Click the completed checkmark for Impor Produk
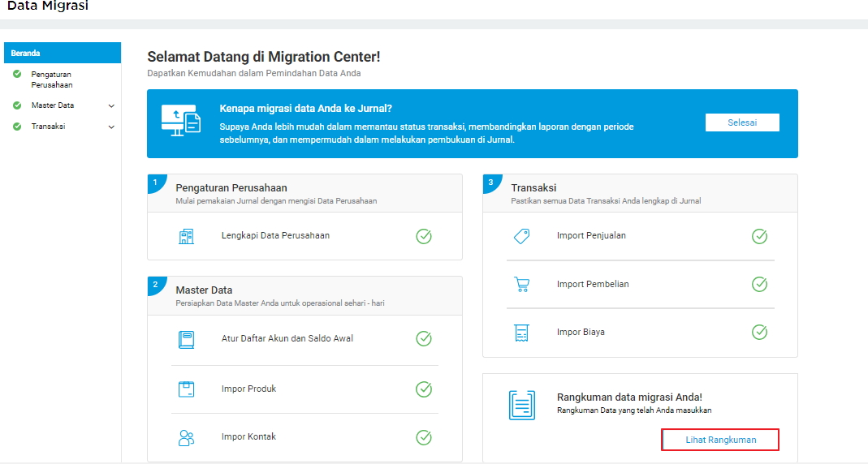868x464 pixels. click(x=424, y=389)
